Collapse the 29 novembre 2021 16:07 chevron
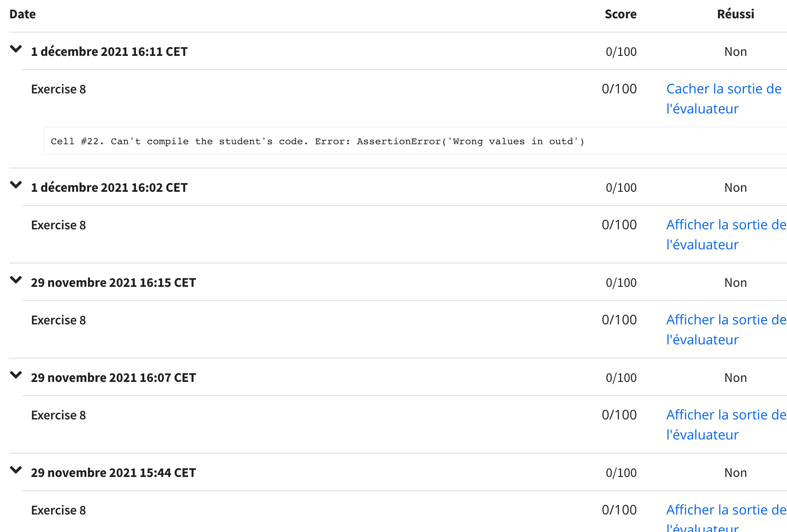This screenshot has width=787, height=532. (x=16, y=375)
